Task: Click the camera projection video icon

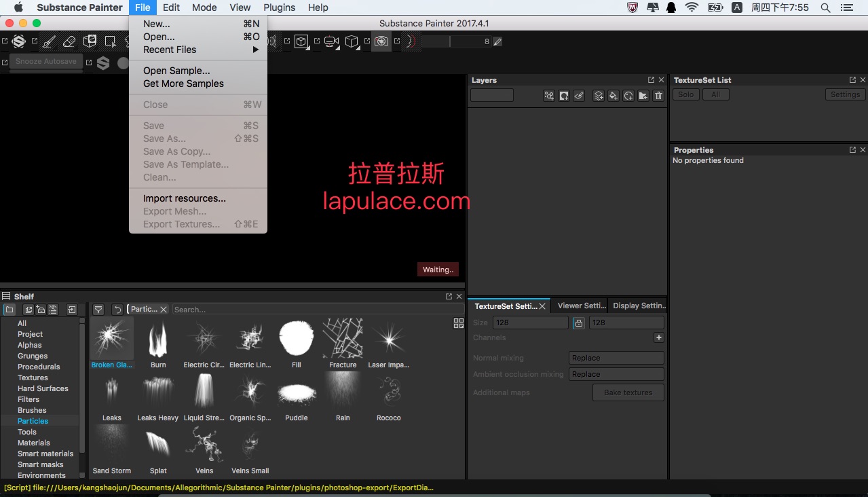Action: coord(331,41)
